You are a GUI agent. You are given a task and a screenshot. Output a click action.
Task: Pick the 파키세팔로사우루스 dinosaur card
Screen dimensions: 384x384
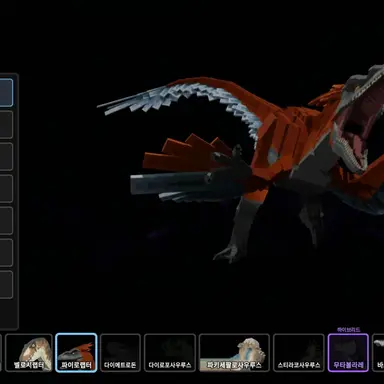click(x=234, y=353)
